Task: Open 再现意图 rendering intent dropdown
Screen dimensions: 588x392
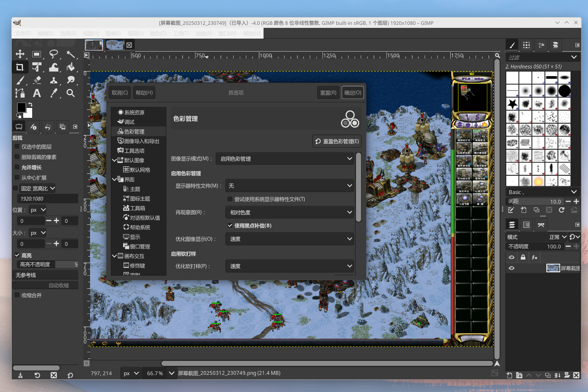Action: (x=289, y=212)
